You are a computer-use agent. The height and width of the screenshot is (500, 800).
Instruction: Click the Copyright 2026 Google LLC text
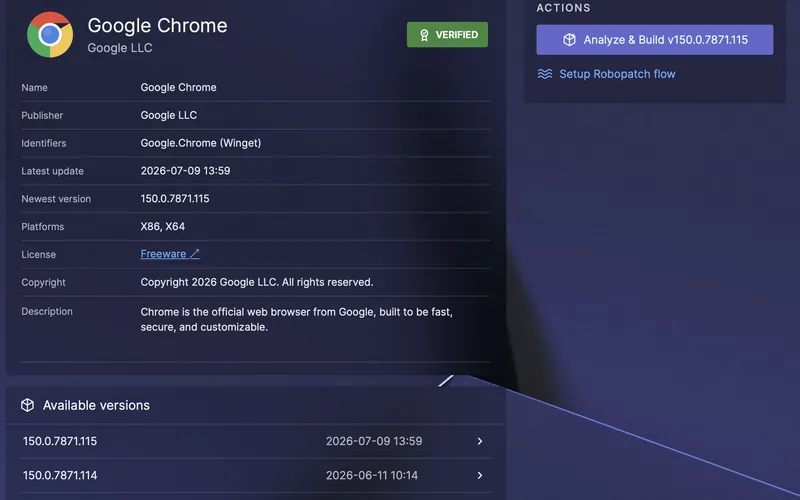(257, 282)
